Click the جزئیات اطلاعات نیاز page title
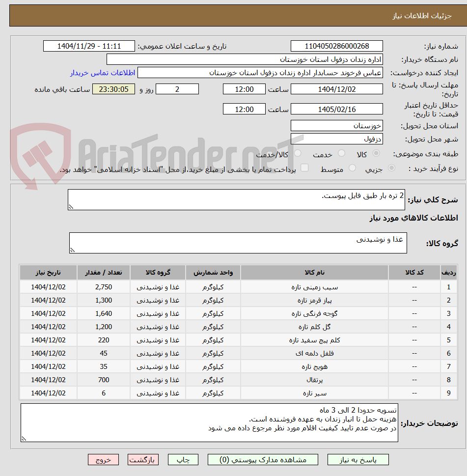This screenshot has height=476, width=467. click(x=422, y=16)
